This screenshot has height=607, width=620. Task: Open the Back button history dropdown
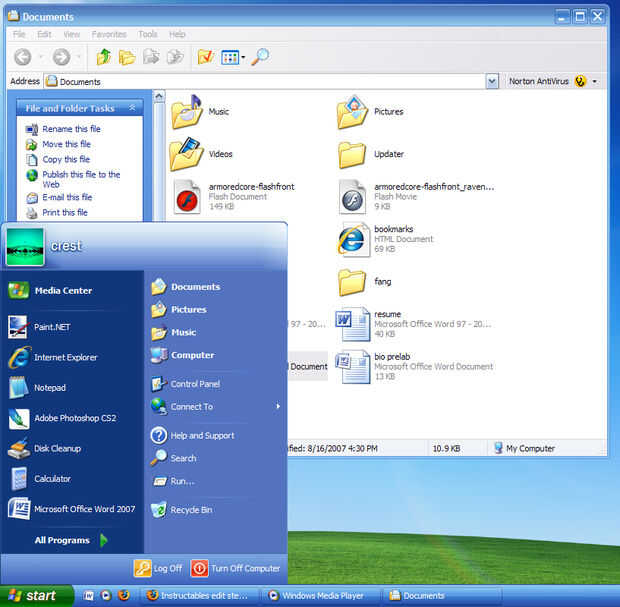(41, 58)
